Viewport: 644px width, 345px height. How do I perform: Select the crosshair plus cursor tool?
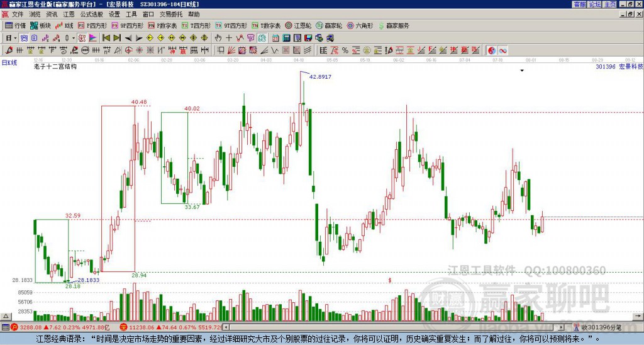[229, 38]
